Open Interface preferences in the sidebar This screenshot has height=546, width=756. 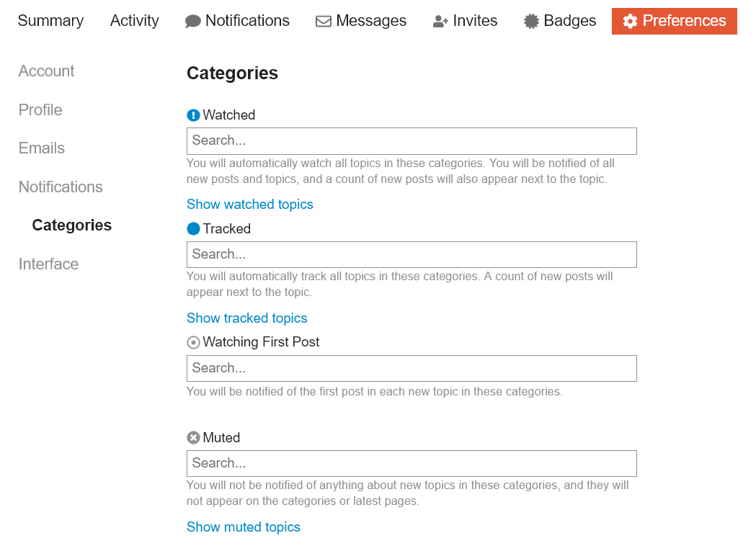click(49, 264)
